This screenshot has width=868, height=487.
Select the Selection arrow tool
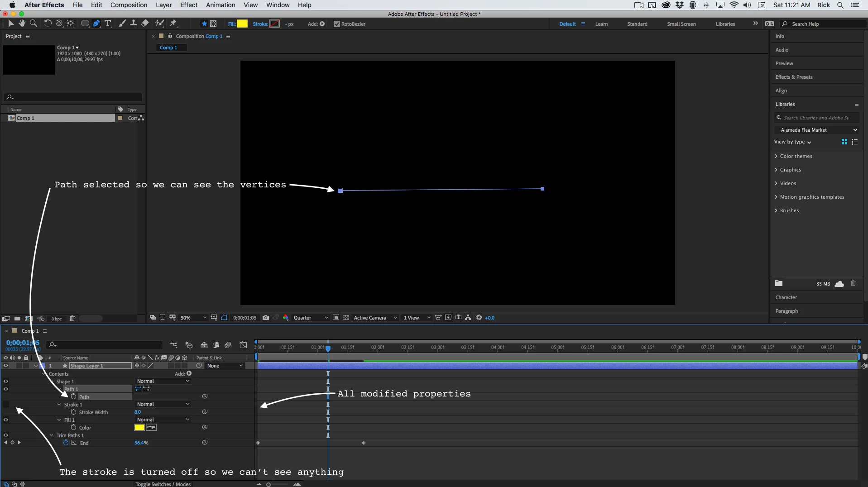tap(11, 24)
